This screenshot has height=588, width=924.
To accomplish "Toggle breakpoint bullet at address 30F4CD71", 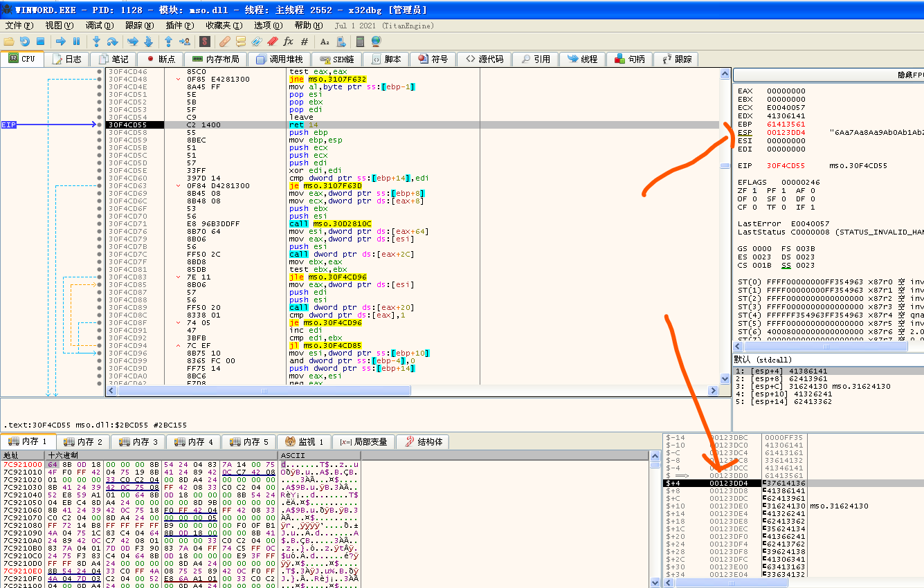I will pos(100,223).
